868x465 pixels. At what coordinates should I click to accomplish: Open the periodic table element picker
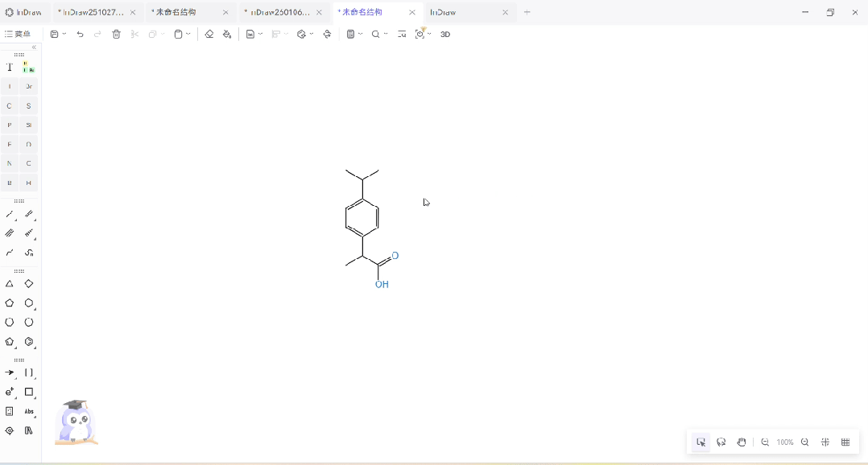28,67
